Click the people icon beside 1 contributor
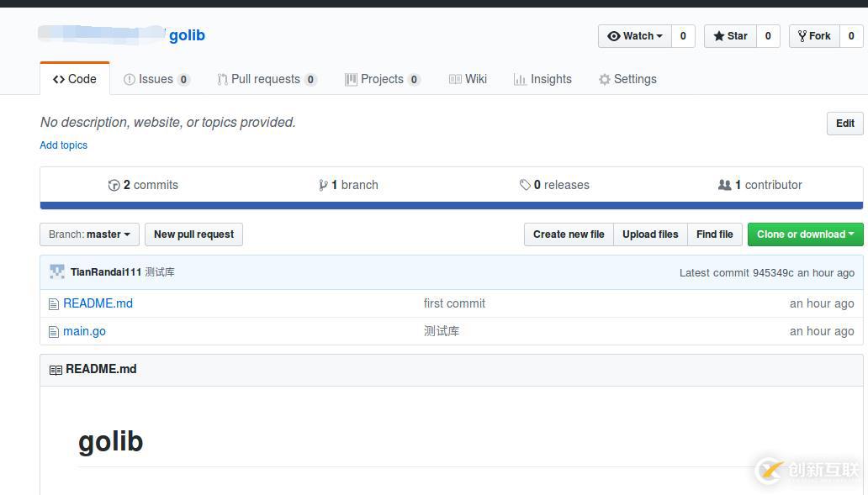Viewport: 868px width, 495px height. tap(725, 185)
